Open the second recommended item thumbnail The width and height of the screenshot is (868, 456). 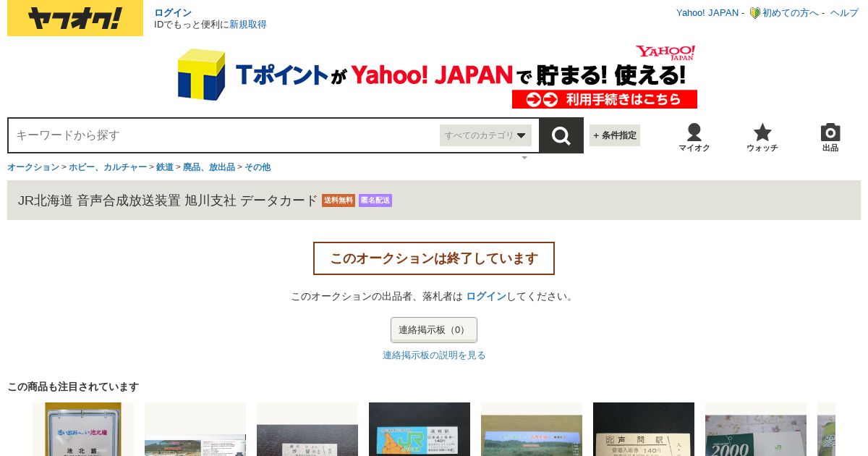[195, 429]
